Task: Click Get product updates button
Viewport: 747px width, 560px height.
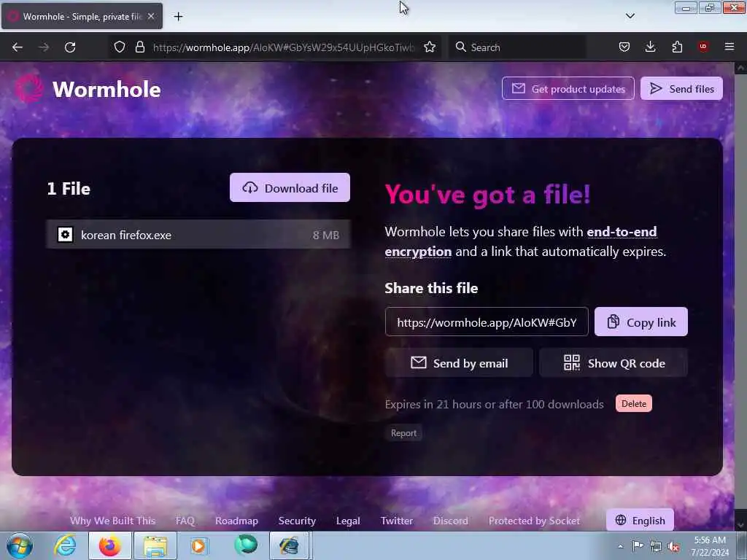Action: coord(568,88)
